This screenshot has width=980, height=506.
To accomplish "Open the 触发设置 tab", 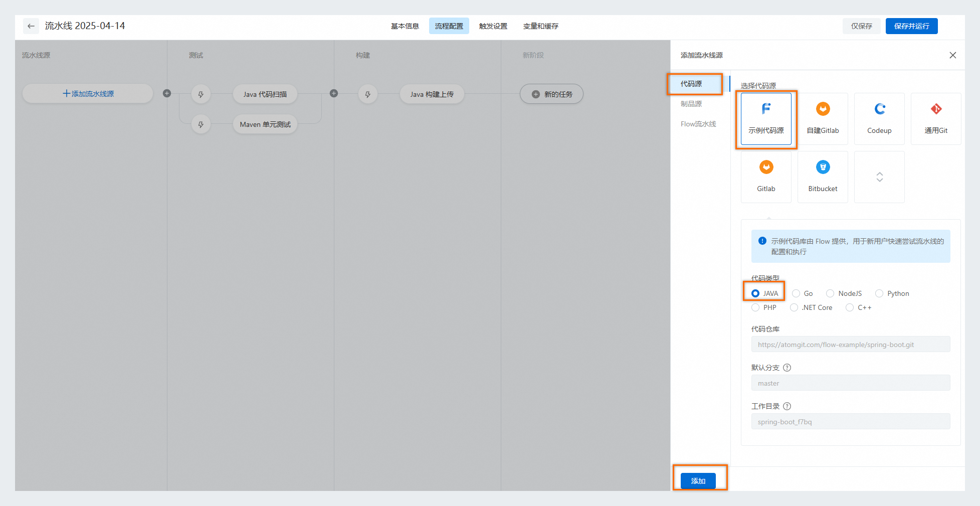I will 493,26.
